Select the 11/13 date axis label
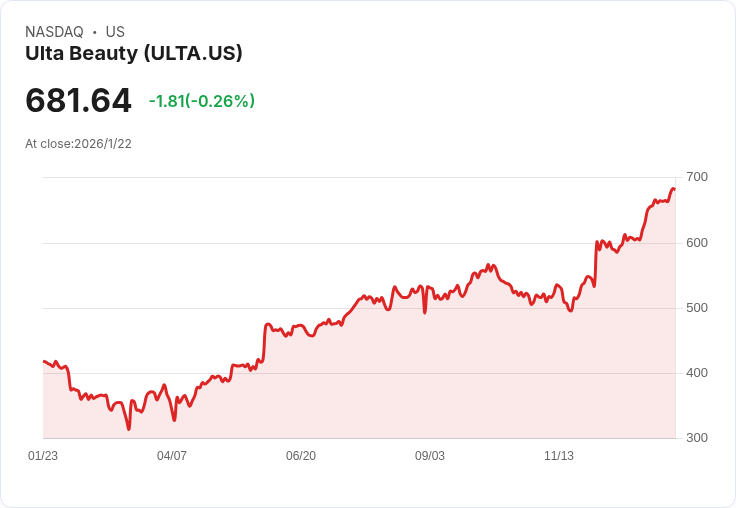 (559, 455)
